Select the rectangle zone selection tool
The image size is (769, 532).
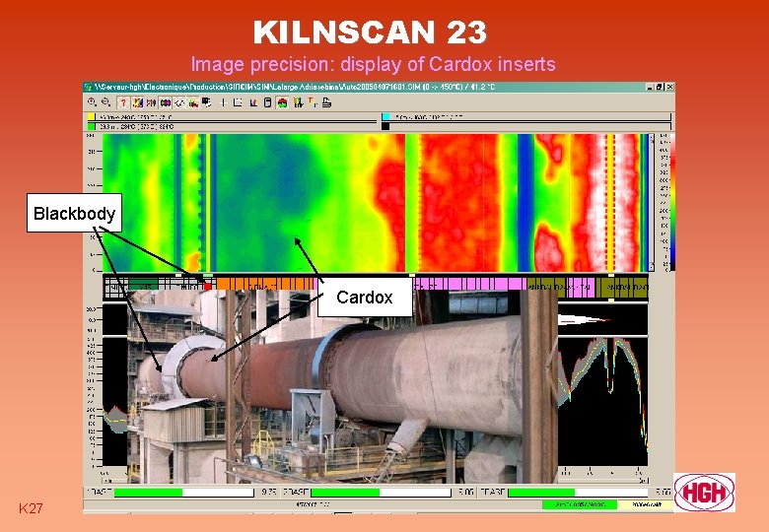coord(238,102)
